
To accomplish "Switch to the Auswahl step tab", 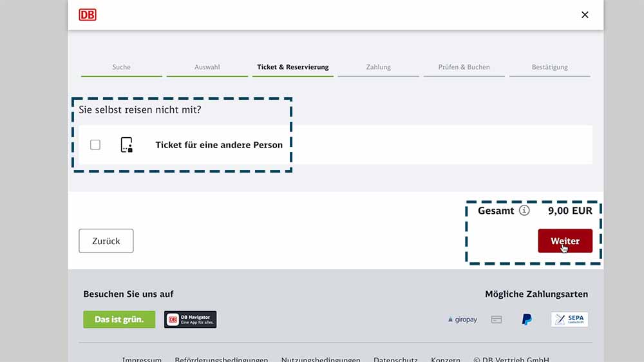I will click(207, 67).
